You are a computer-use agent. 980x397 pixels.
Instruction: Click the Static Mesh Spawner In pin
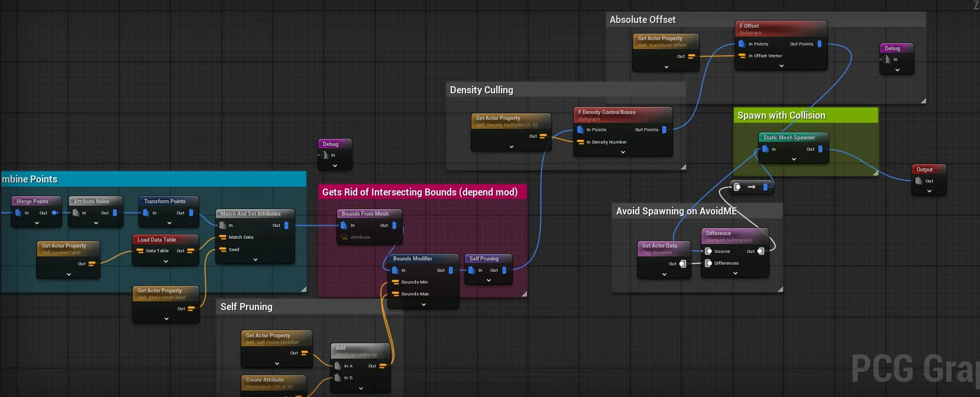pyautogui.click(x=765, y=149)
